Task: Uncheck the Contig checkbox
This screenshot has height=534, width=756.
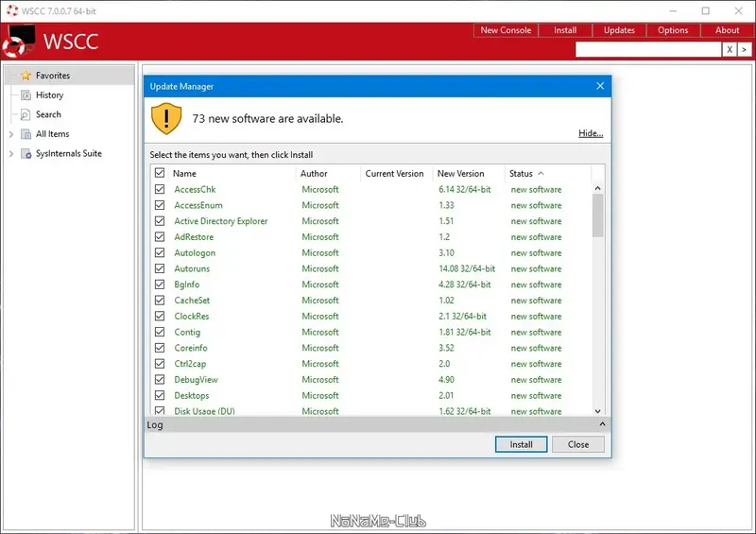Action: click(160, 332)
